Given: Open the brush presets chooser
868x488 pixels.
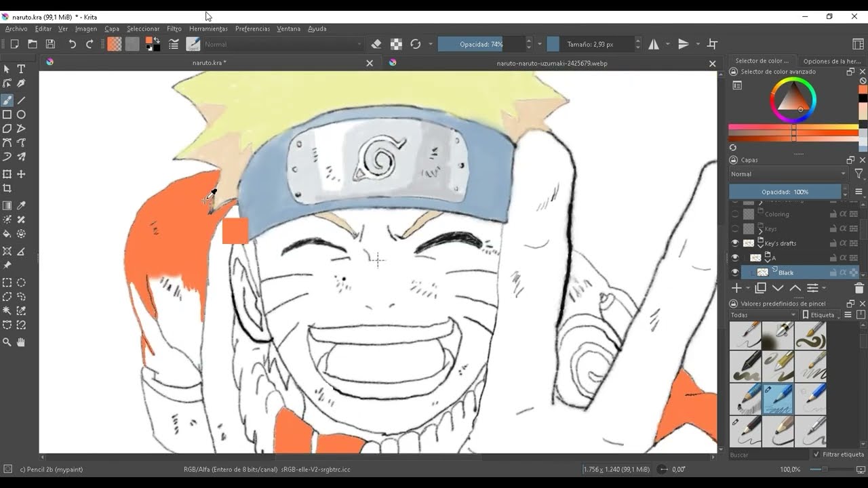Looking at the screenshot, I should coord(193,44).
